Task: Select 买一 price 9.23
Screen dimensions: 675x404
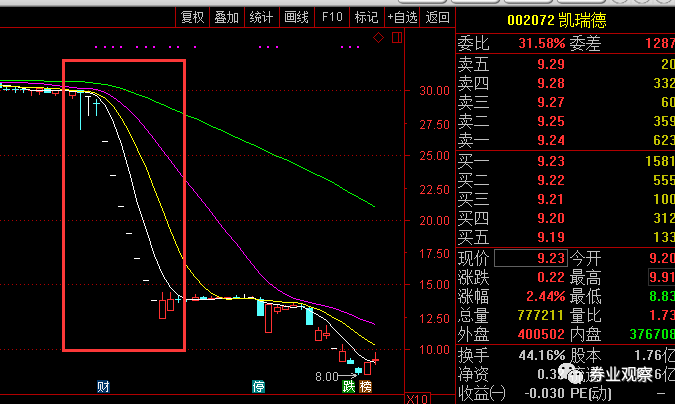Action: coord(551,161)
